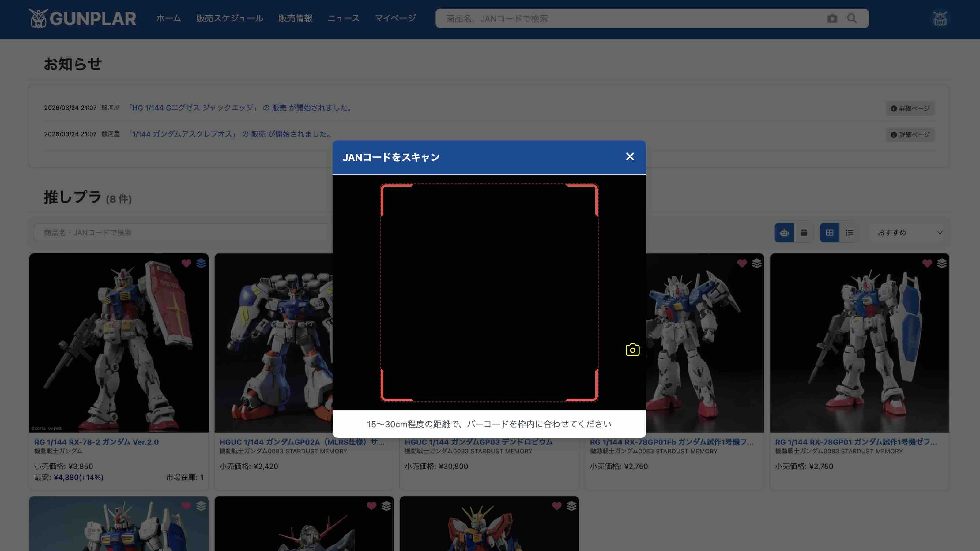Click the GUNPLAR logo

83,18
